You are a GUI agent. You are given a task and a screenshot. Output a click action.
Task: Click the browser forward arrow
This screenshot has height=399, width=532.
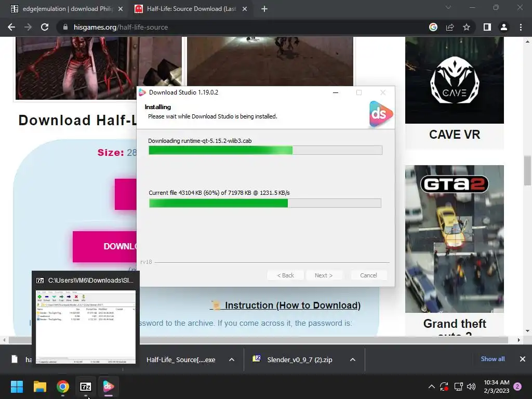point(28,27)
